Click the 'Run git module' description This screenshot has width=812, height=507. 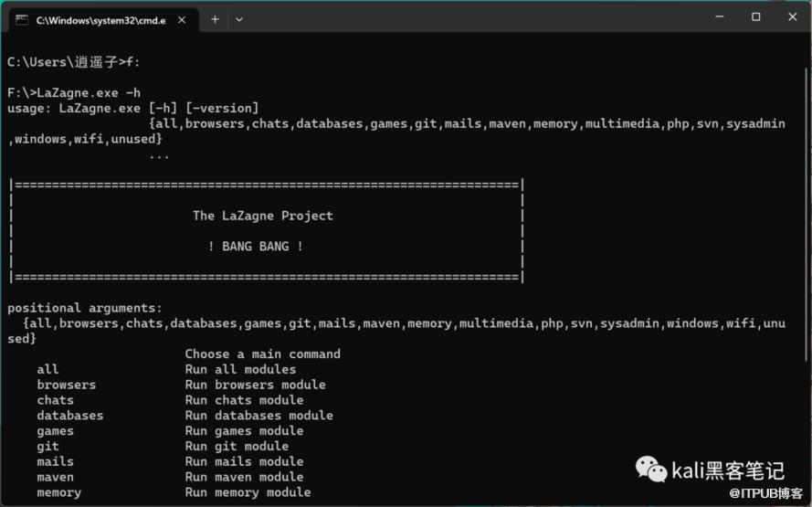(x=237, y=446)
